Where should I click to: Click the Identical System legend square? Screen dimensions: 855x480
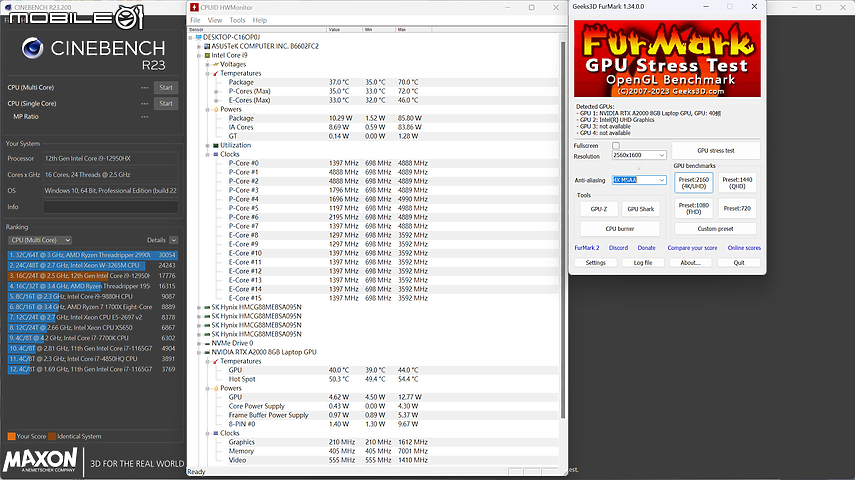point(52,436)
